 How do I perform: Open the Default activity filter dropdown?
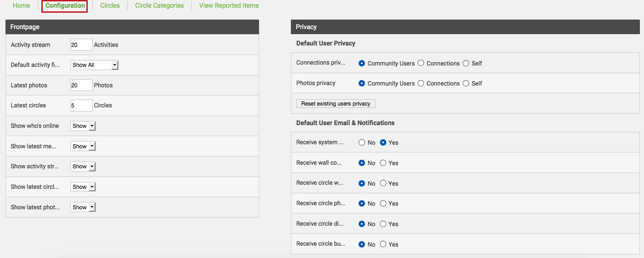95,65
